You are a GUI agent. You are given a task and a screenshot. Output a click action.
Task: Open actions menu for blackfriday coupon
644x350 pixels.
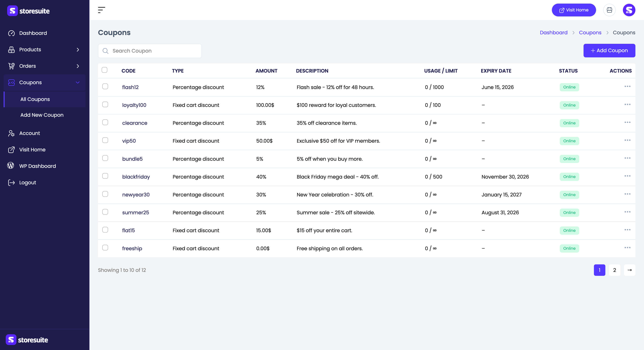(627, 176)
